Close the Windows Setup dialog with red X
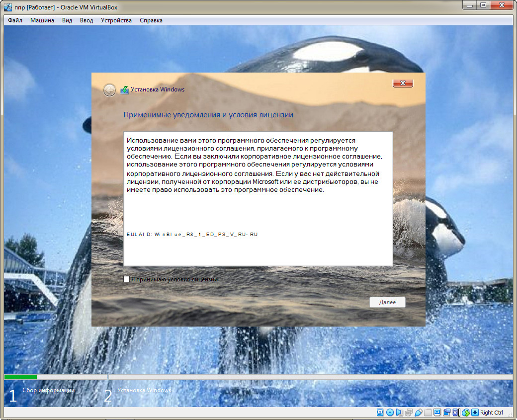This screenshot has width=517, height=420. (x=403, y=83)
